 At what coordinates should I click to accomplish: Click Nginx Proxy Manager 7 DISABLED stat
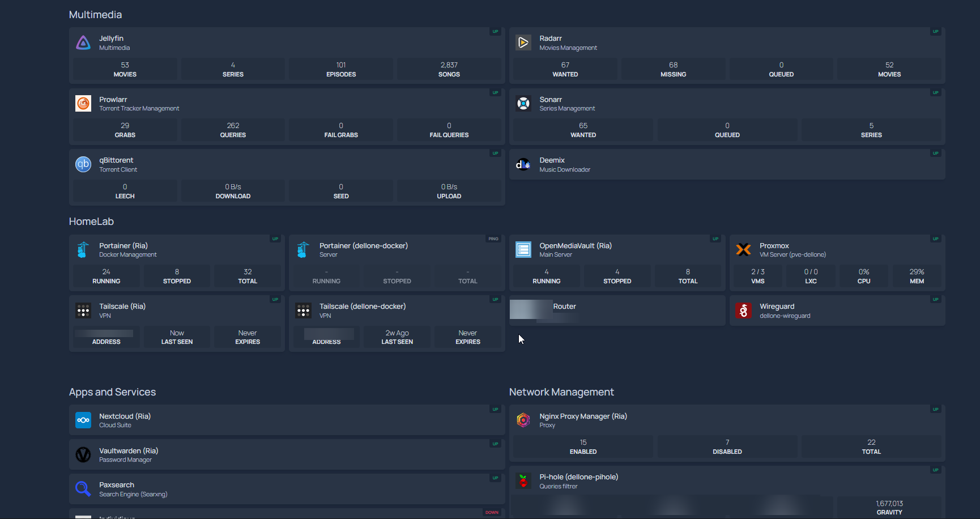pyautogui.click(x=727, y=446)
